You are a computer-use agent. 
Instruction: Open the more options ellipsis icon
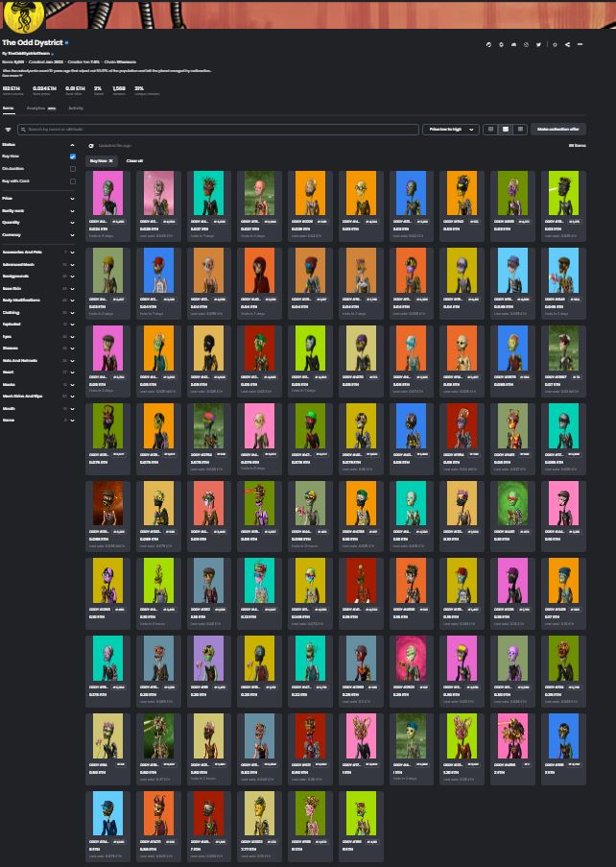[x=580, y=45]
